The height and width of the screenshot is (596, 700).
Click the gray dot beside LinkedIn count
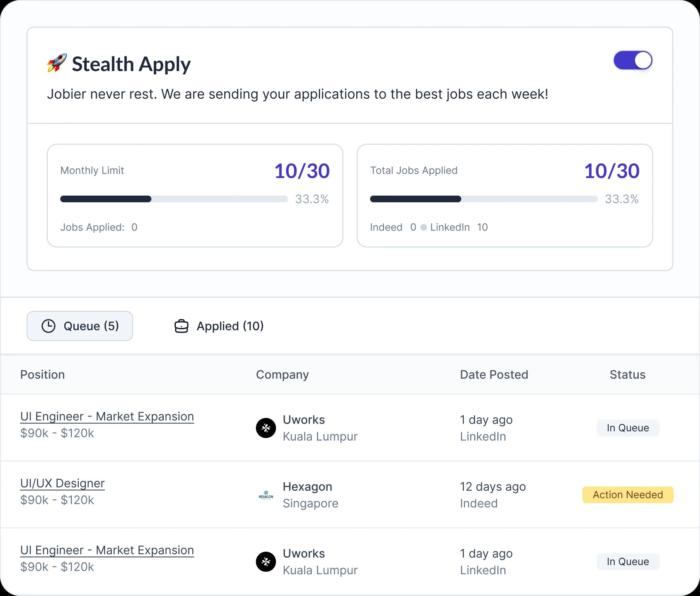[x=423, y=228]
